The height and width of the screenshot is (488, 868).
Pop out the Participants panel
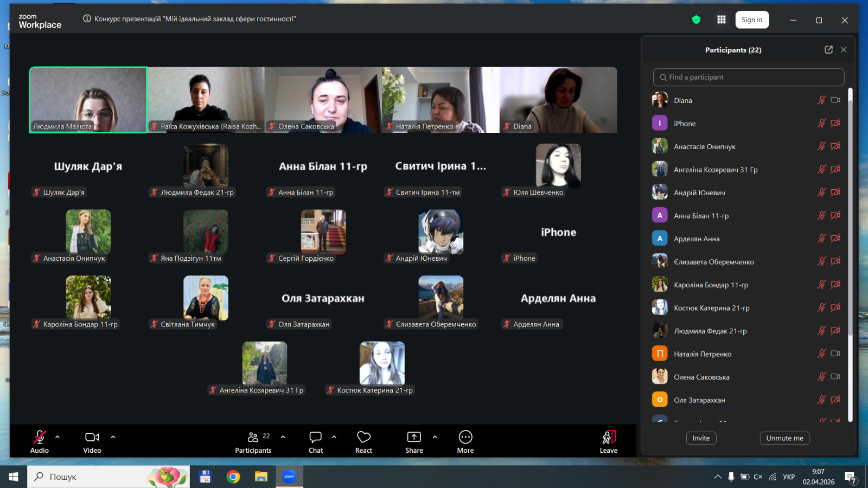click(x=828, y=50)
